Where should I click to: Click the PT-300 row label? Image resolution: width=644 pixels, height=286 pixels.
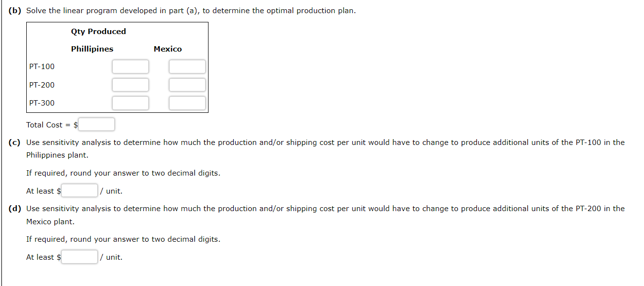click(42, 103)
